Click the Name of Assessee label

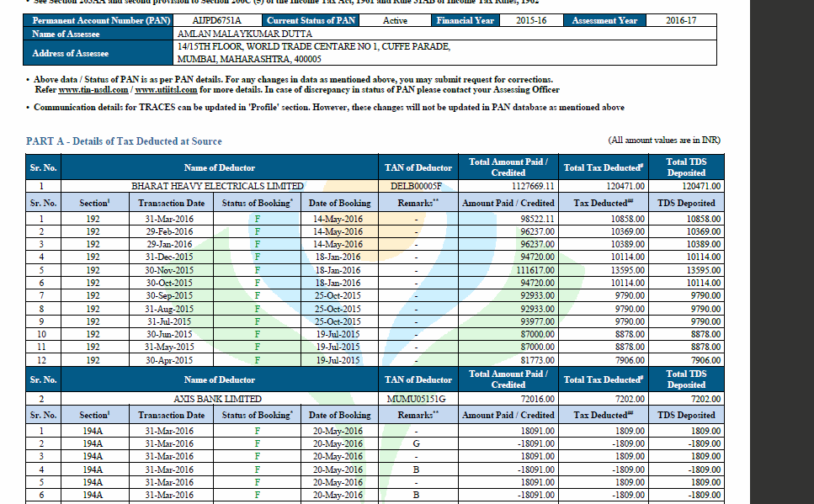point(66,34)
